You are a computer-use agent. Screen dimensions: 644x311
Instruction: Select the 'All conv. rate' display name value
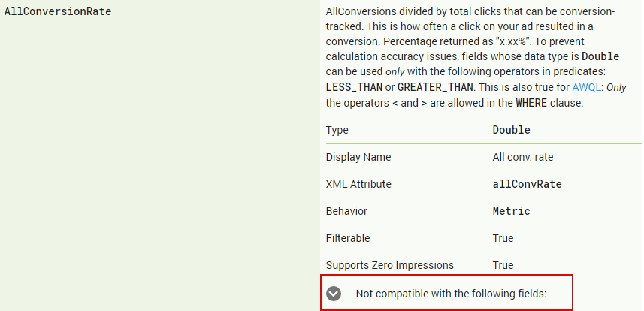[x=523, y=157]
